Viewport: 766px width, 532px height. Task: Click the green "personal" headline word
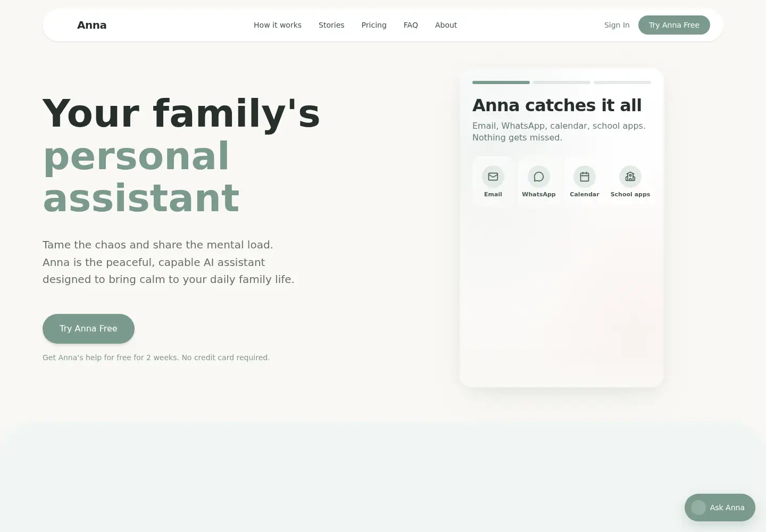point(136,156)
